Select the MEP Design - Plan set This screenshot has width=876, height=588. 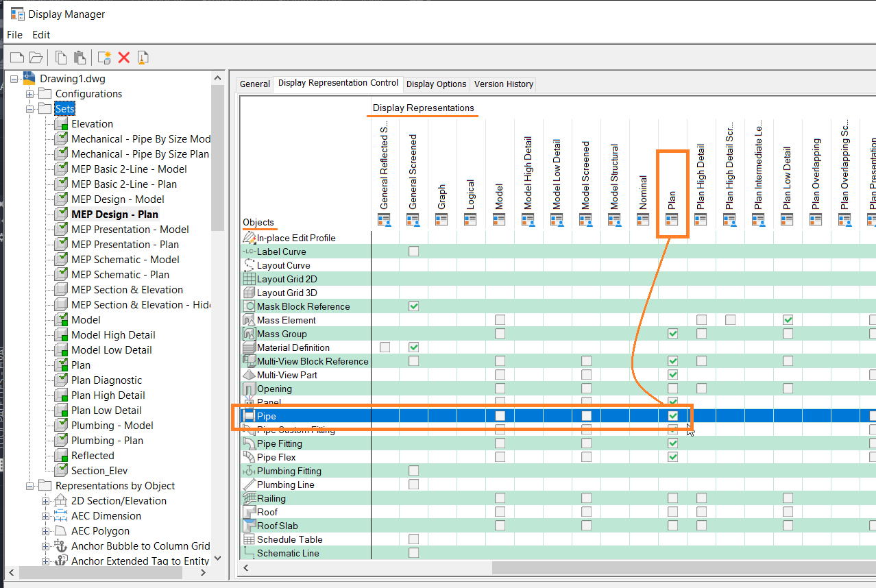(114, 215)
